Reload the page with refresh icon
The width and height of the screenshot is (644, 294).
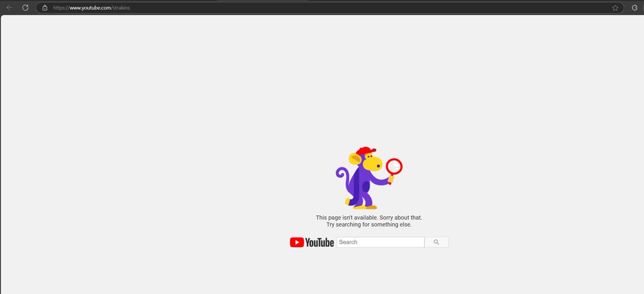tap(25, 8)
